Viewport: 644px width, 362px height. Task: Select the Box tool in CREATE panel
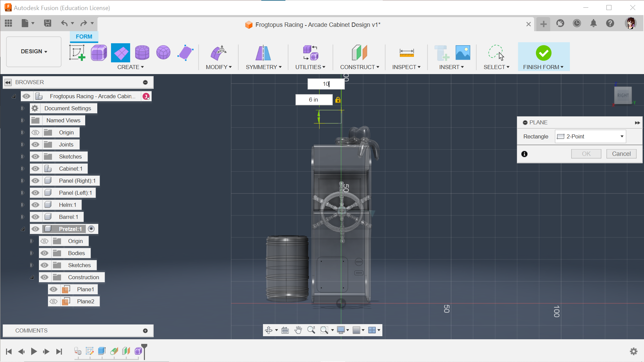98,53
